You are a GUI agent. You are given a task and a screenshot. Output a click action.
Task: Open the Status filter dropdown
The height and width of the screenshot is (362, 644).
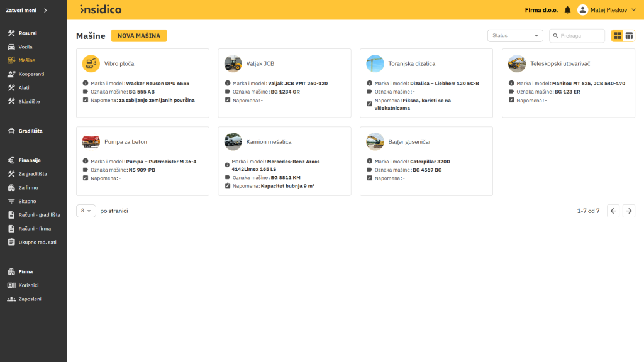pos(515,36)
